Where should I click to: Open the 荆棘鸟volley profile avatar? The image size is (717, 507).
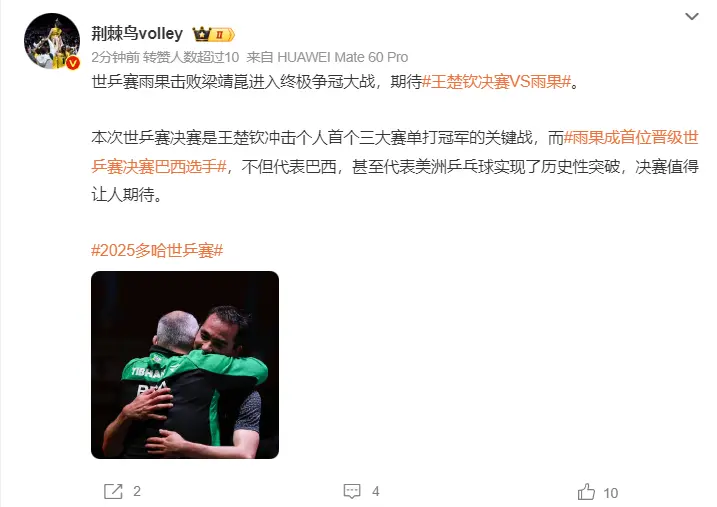[52, 41]
